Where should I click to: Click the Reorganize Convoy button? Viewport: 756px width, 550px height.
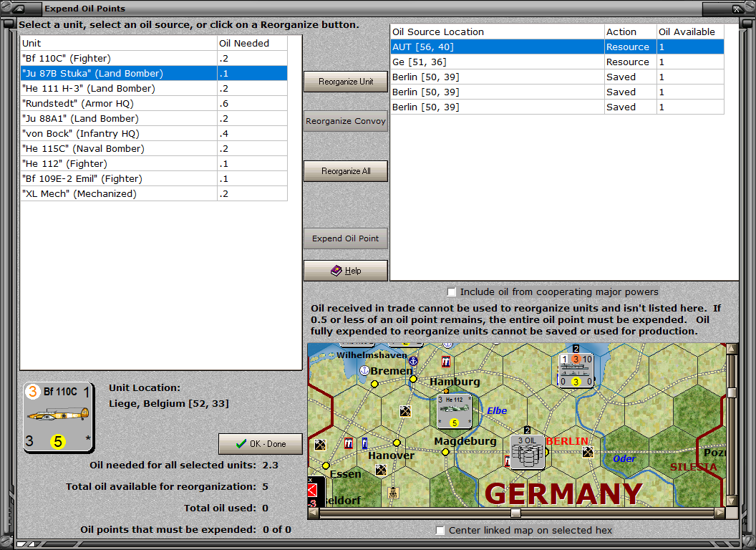pos(346,121)
